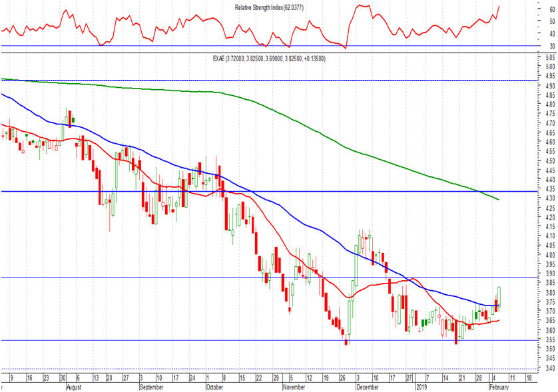Click date label 21 on the time axis
The width and height of the screenshot is (558, 392).
(462, 378)
